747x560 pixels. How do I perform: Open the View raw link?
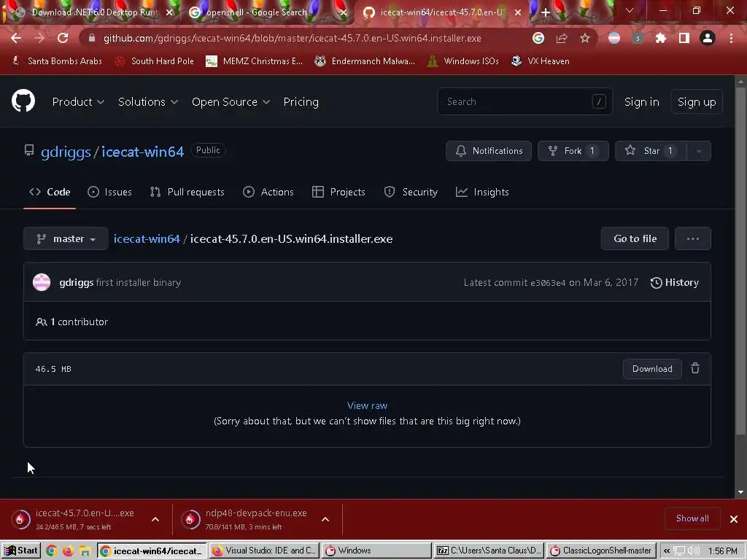[368, 405]
